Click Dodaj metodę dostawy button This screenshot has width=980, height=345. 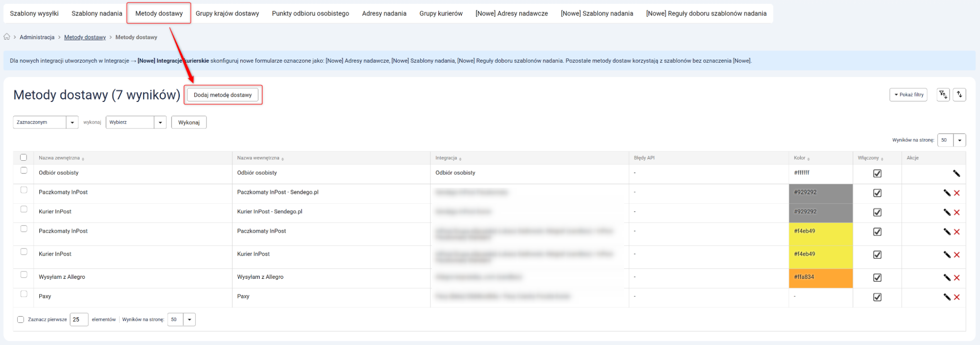point(223,95)
